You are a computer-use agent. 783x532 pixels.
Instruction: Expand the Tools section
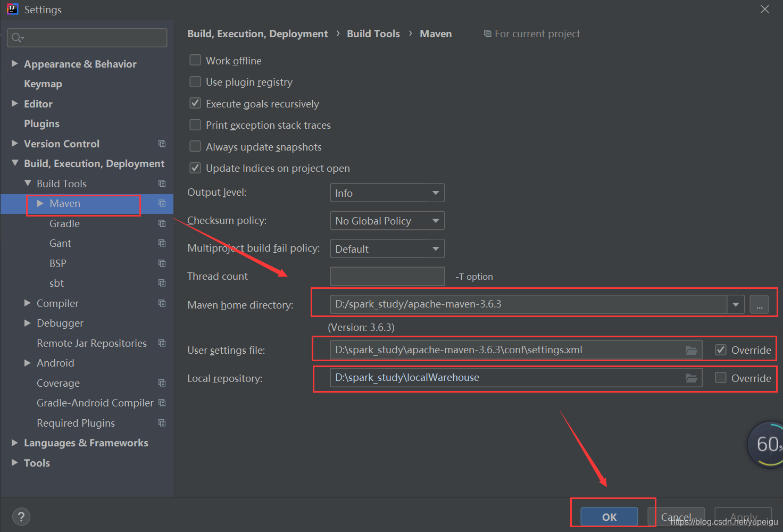click(15, 463)
